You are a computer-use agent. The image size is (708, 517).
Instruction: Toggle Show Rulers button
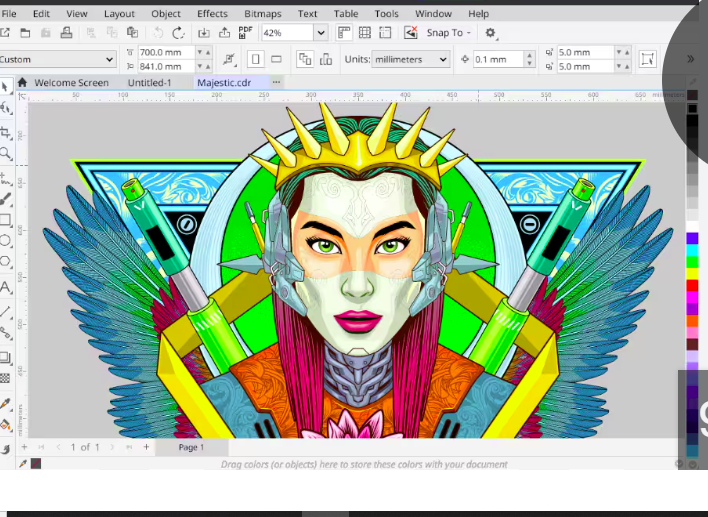pyautogui.click(x=344, y=33)
